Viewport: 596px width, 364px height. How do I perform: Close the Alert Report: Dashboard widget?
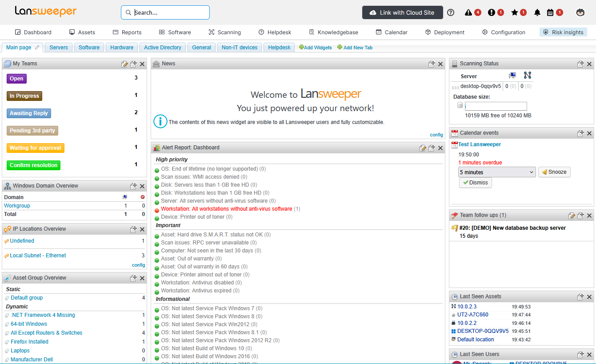point(440,148)
